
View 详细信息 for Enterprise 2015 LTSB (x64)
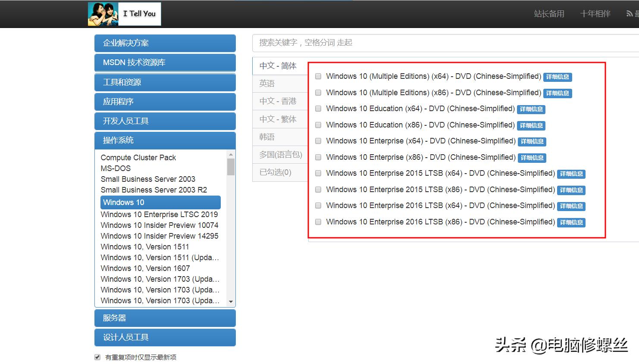571,174
